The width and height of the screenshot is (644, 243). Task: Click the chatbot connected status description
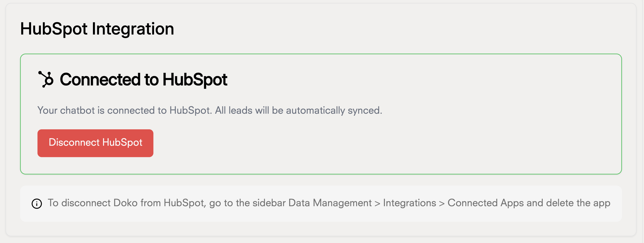[210, 110]
